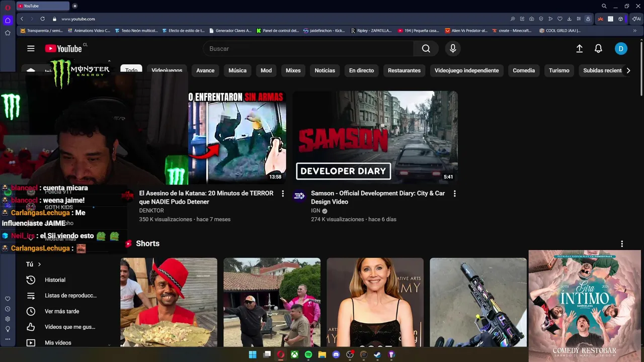Open the Samson Developer Diary video thumbnail

point(375,137)
